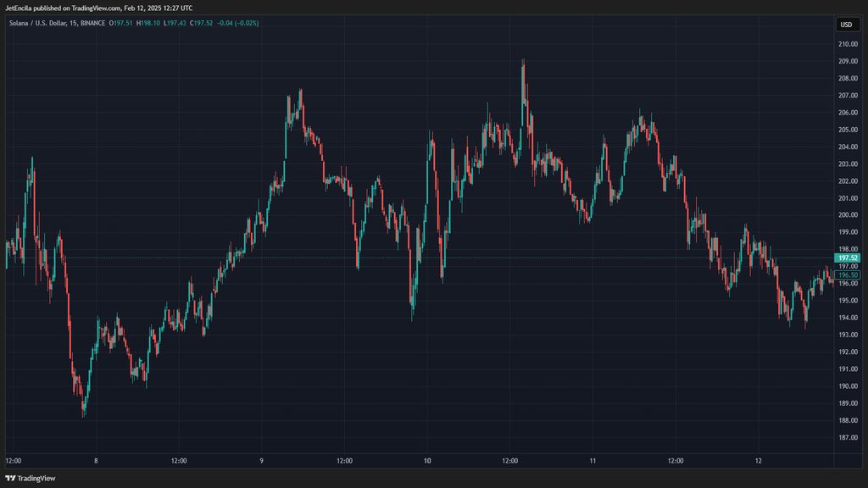Click the JetEncila published on TradingView.com header
The height and width of the screenshot is (488, 868).
point(98,8)
